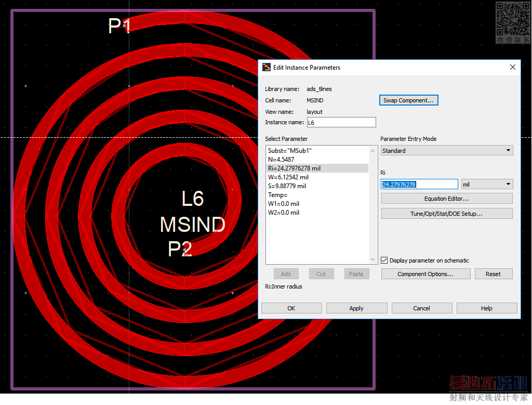This screenshot has height=405, width=532.
Task: Select the N=4.5487 parameter row
Action: (317, 159)
